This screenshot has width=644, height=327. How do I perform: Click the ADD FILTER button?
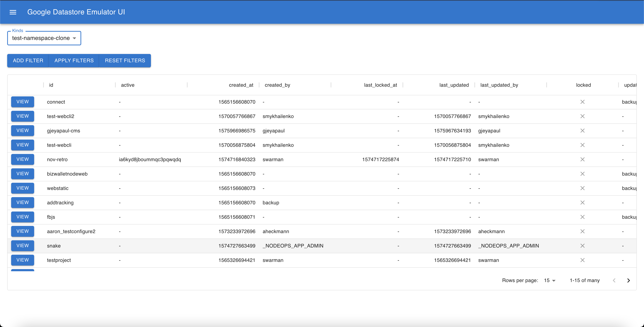[x=28, y=61]
